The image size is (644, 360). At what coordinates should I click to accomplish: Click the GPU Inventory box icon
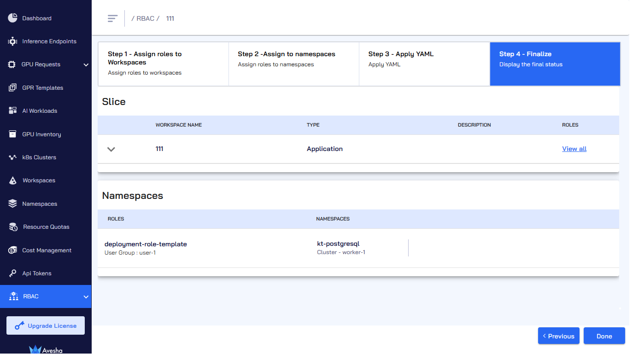(13, 134)
